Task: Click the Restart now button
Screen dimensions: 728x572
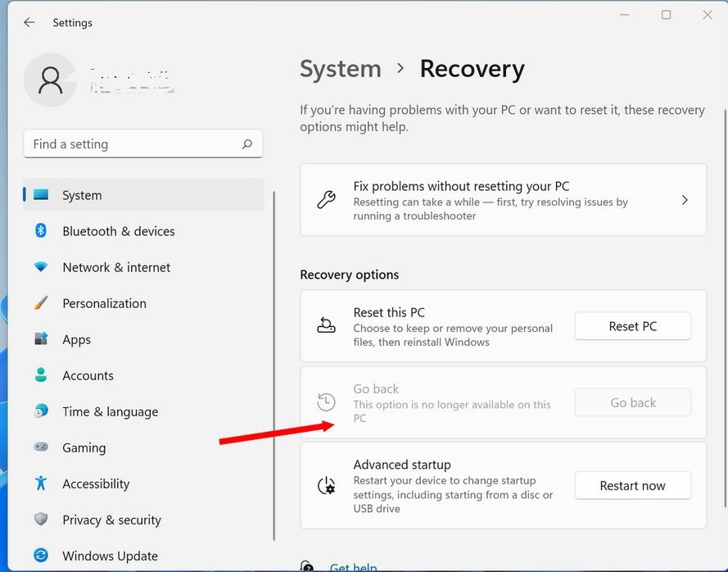Action: point(633,486)
